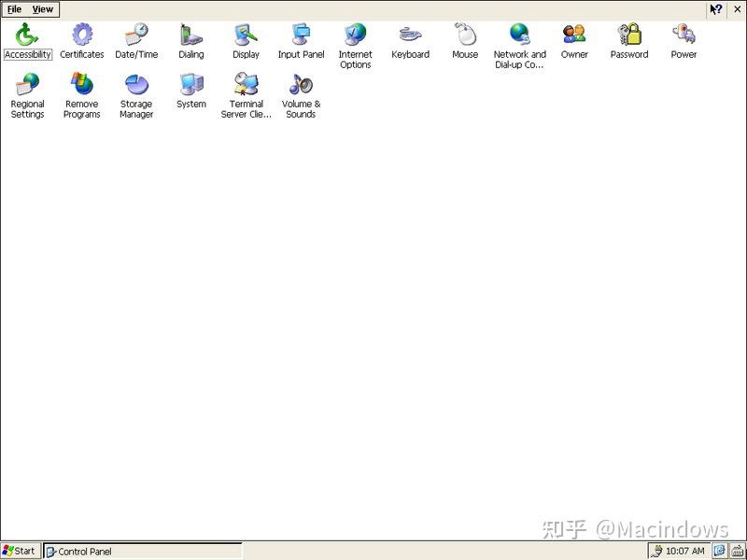Screen dimensions: 747x560
Task: Select the Accessibility icon
Action: 27,37
